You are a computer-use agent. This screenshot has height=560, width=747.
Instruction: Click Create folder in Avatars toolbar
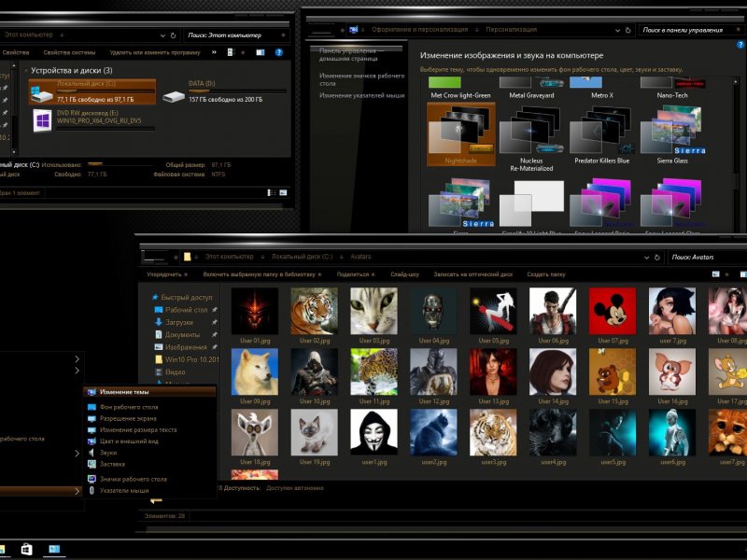[546, 274]
